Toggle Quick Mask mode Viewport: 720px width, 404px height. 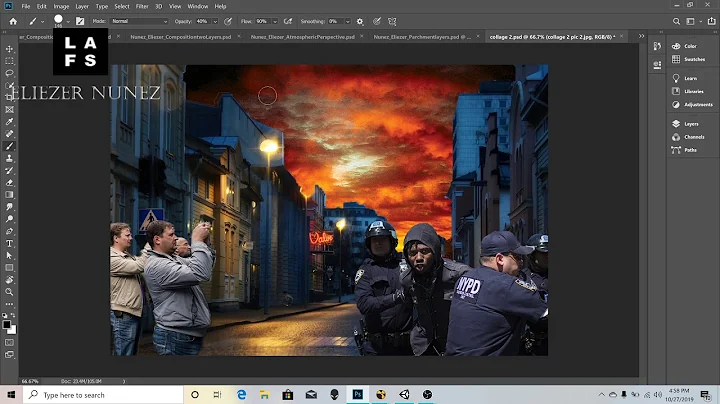(x=9, y=342)
